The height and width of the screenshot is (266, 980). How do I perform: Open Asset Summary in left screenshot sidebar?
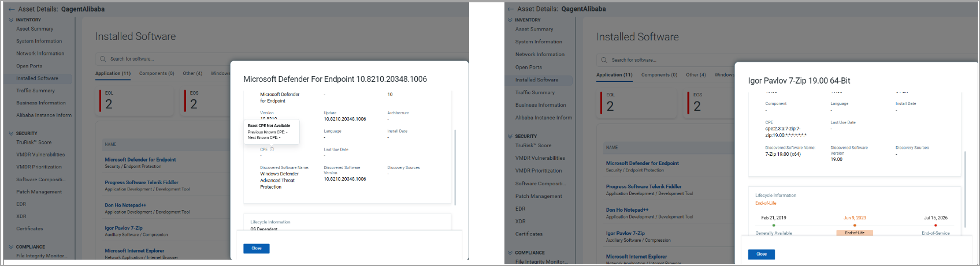[35, 29]
